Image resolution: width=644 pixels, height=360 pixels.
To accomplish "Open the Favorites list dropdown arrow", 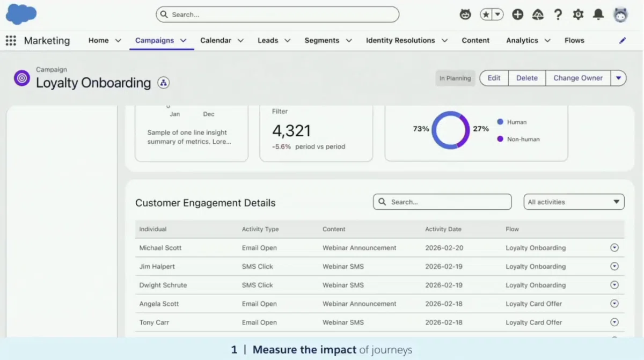I will (497, 14).
